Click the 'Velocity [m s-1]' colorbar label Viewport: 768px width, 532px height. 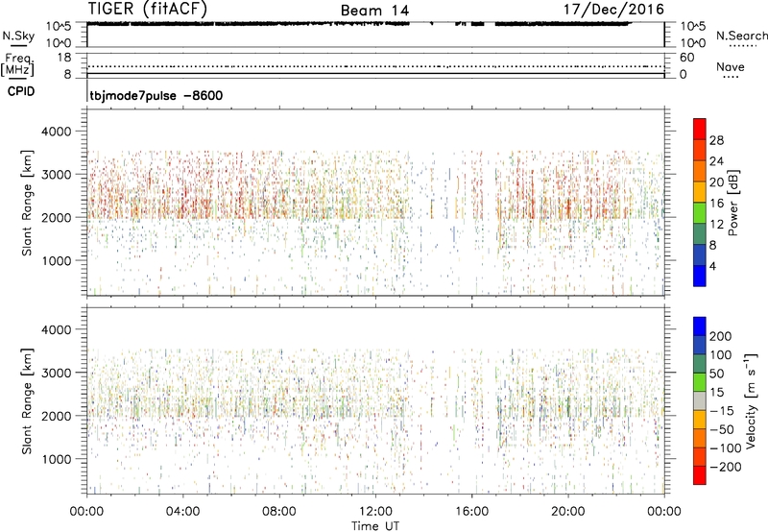pos(750,400)
